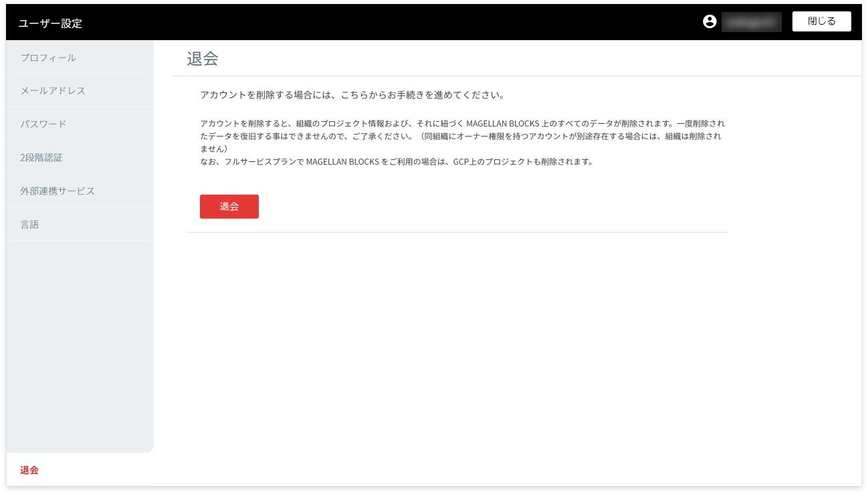Select 退会 in the sidebar bottom
Image resolution: width=868 pixels, height=494 pixels.
tap(80, 470)
